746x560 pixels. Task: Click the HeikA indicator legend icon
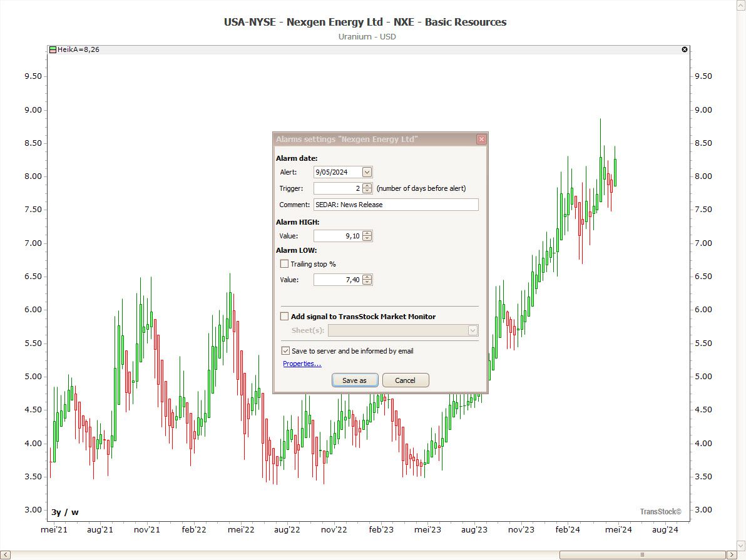point(53,49)
